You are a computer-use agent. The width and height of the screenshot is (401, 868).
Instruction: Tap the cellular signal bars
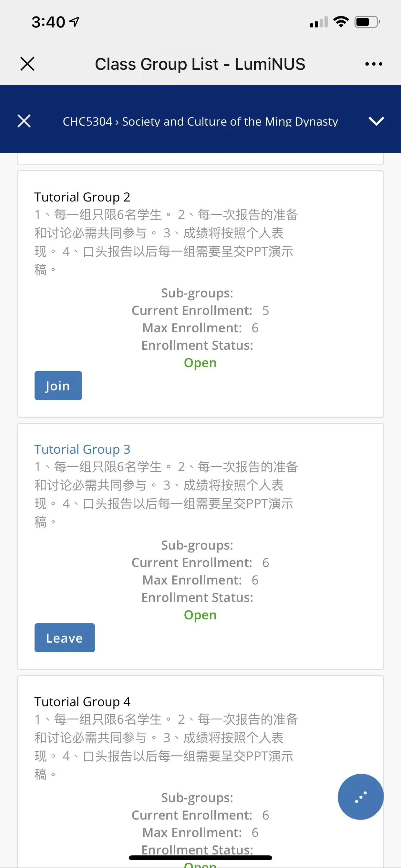[318, 22]
